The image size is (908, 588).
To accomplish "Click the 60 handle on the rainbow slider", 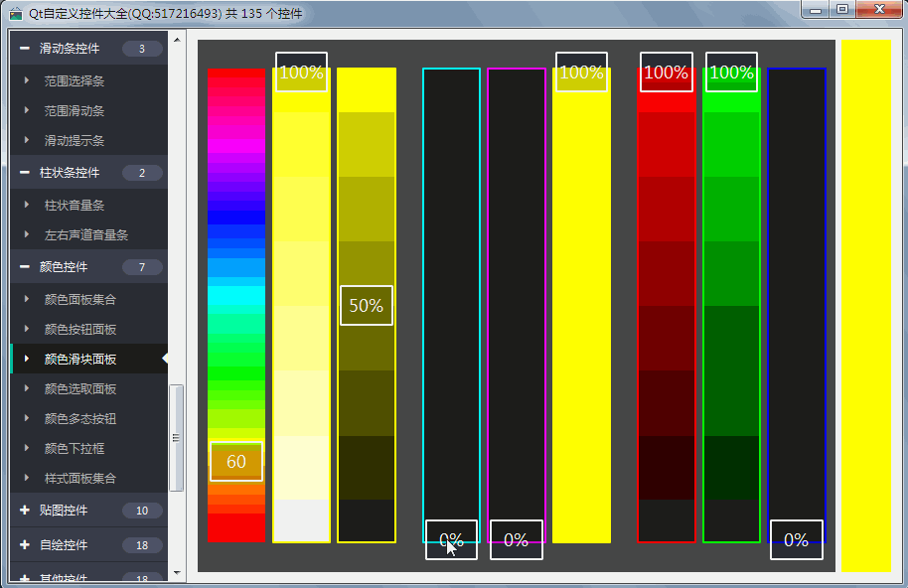I will pos(236,462).
